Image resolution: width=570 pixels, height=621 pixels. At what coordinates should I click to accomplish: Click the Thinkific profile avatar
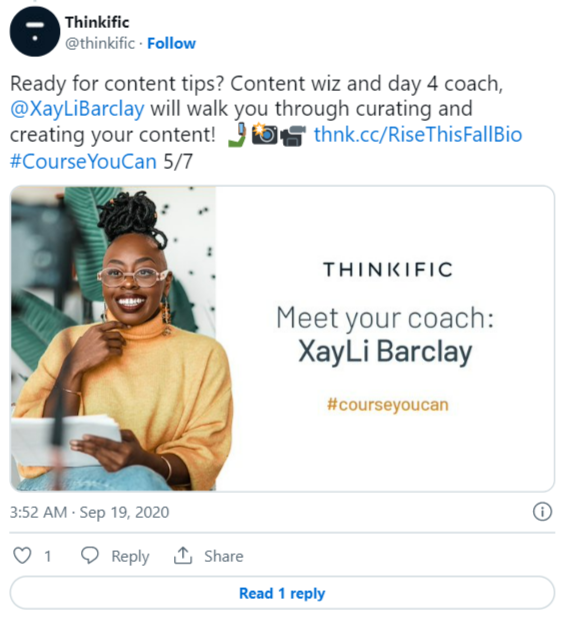point(34,32)
